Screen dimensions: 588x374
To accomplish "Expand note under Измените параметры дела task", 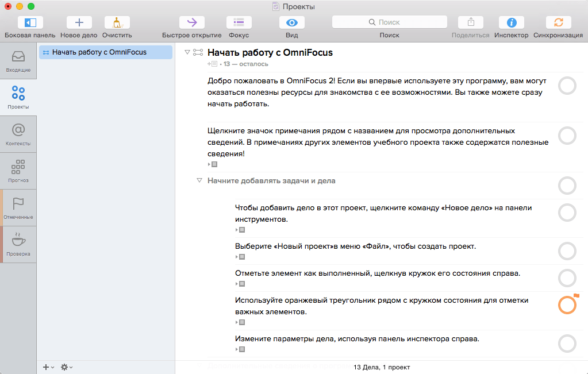I will [240, 349].
